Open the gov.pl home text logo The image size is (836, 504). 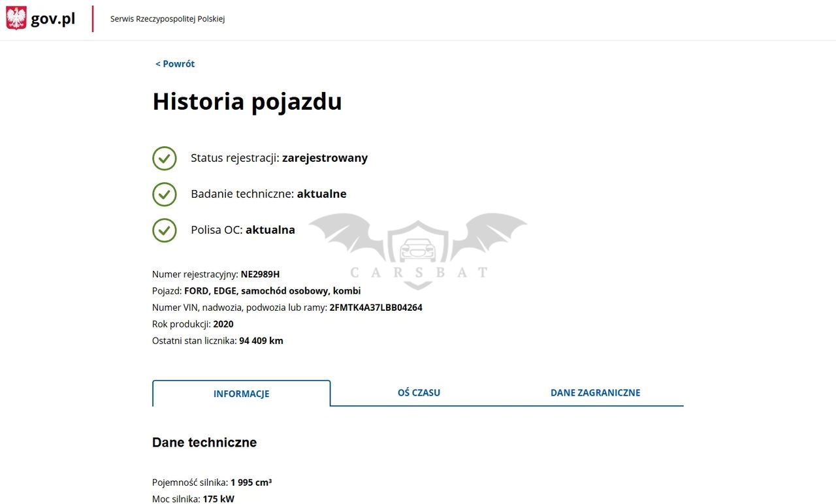tap(53, 19)
